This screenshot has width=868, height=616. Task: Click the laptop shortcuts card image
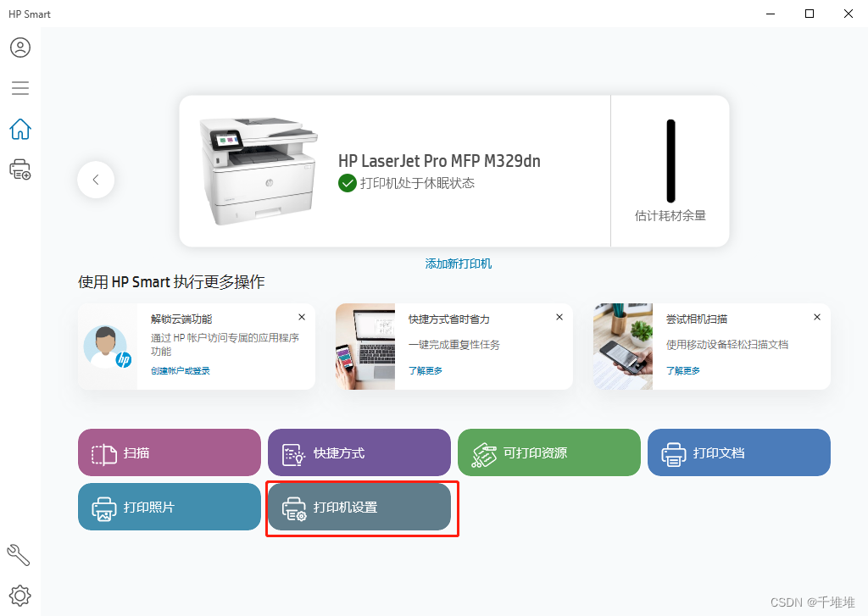[x=365, y=347]
